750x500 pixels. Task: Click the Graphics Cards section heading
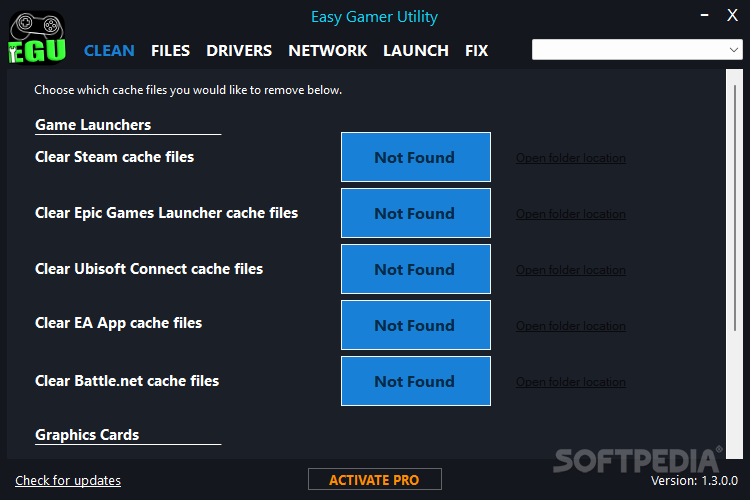pyautogui.click(x=87, y=435)
